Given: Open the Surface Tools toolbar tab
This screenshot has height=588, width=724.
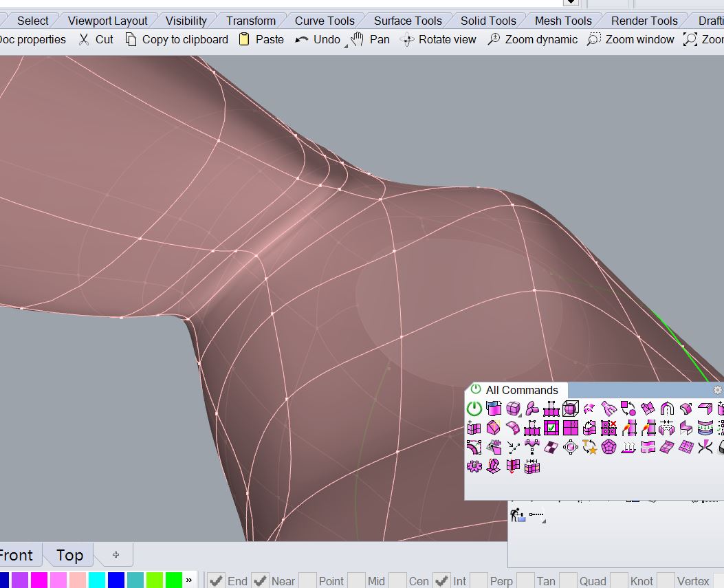Looking at the screenshot, I should pyautogui.click(x=408, y=21).
